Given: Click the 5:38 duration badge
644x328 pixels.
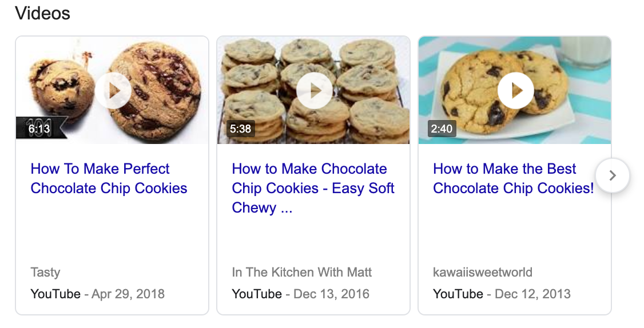Looking at the screenshot, I should point(240,129).
